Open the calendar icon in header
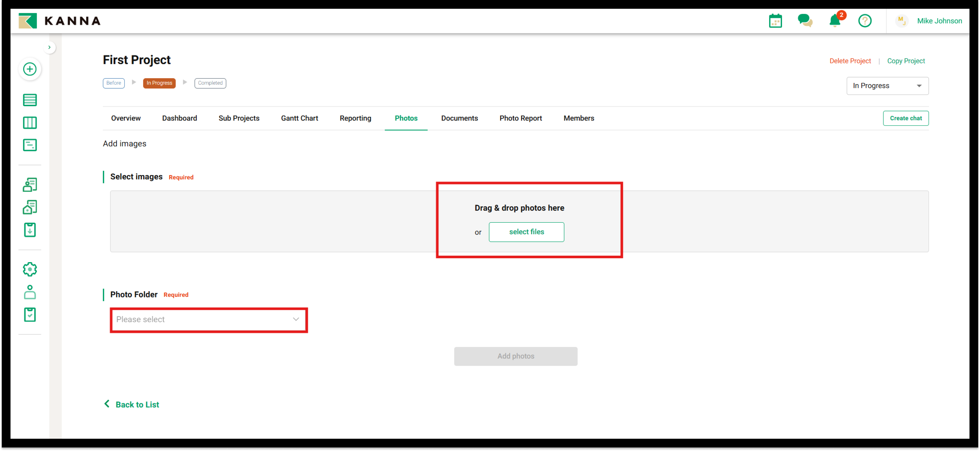This screenshot has width=980, height=451. point(775,21)
